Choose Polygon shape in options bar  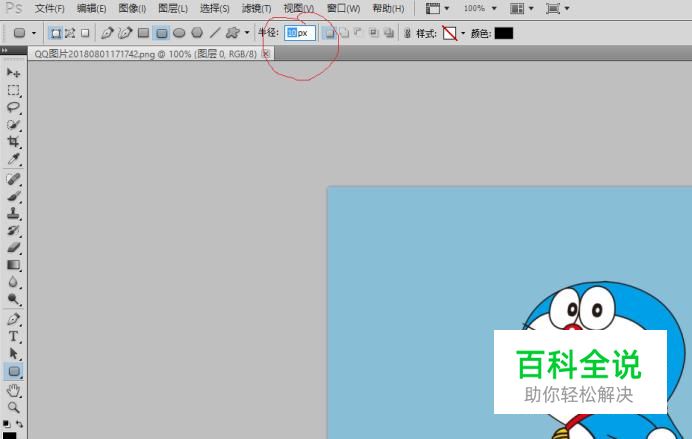[197, 33]
